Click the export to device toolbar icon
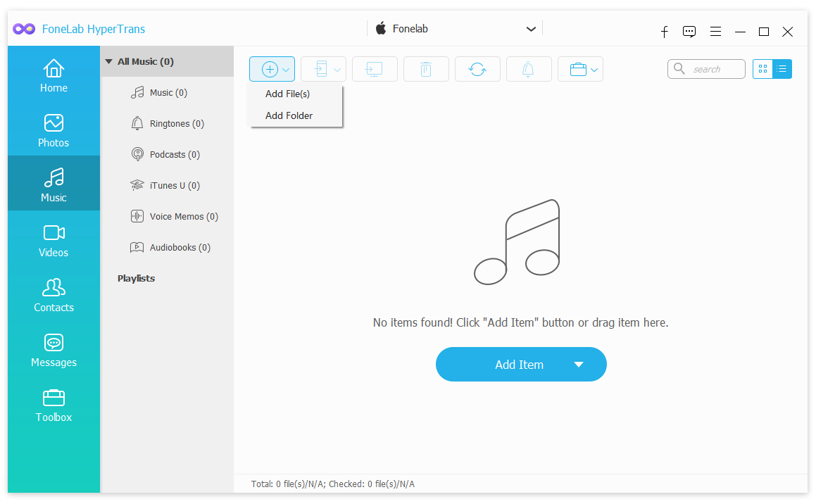The width and height of the screenshot is (816, 504). 323,69
